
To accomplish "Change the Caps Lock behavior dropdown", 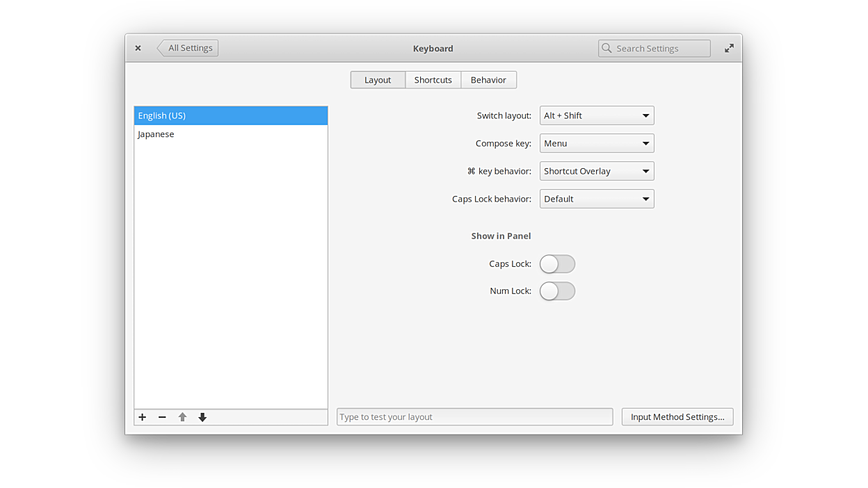I will click(597, 199).
